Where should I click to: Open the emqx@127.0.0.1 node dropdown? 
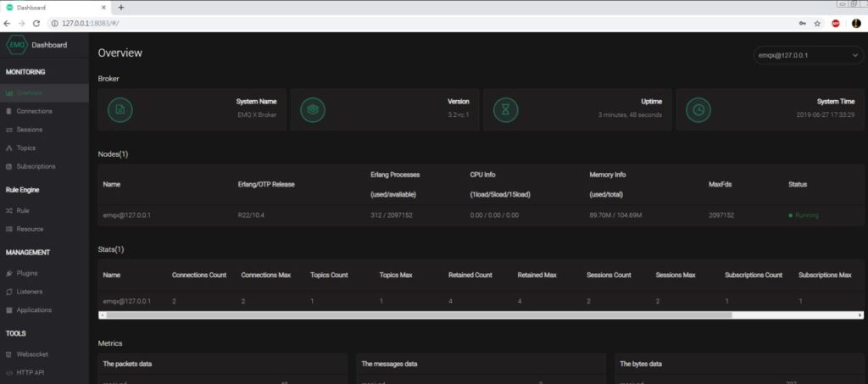[x=809, y=55]
